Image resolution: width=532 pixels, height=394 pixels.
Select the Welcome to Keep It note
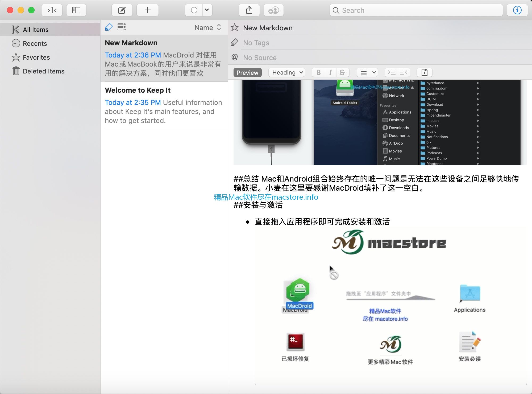point(164,105)
